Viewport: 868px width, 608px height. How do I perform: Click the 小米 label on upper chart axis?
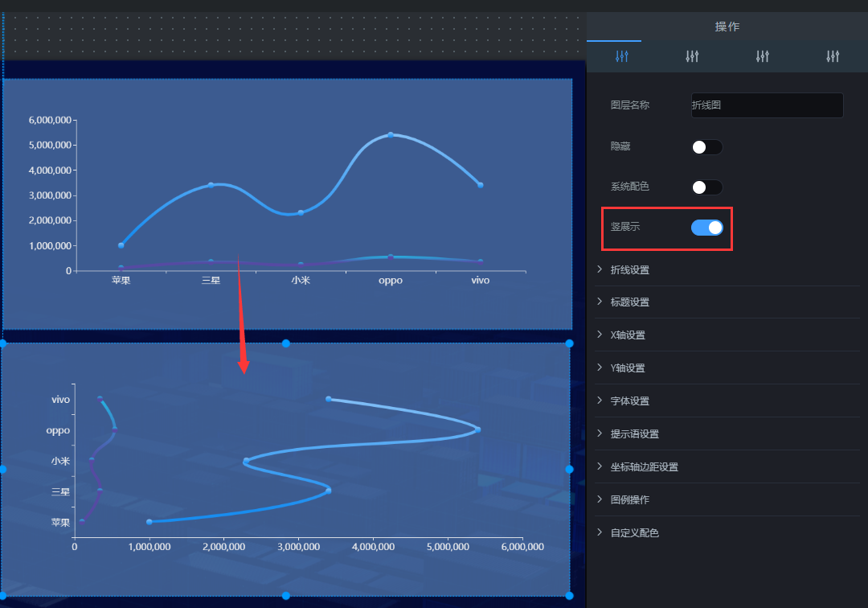301,280
